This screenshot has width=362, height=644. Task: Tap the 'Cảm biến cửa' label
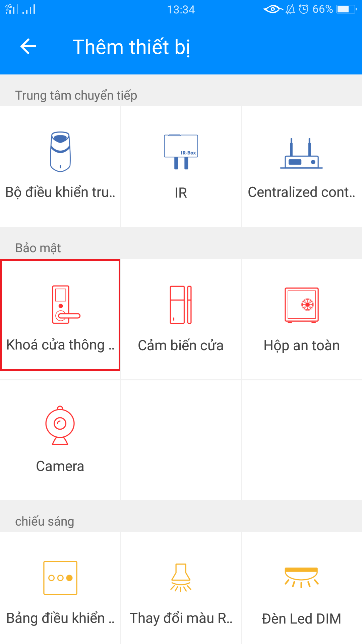[x=181, y=345]
